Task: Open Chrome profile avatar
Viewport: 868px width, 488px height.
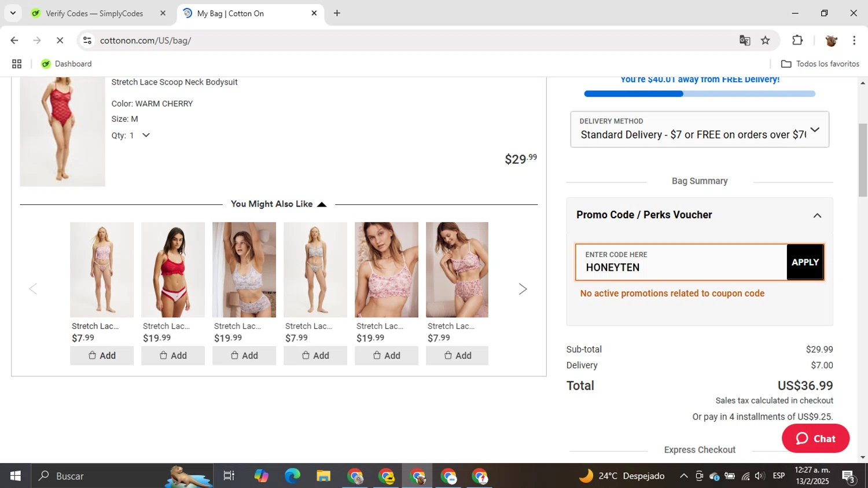Action: pyautogui.click(x=832, y=41)
